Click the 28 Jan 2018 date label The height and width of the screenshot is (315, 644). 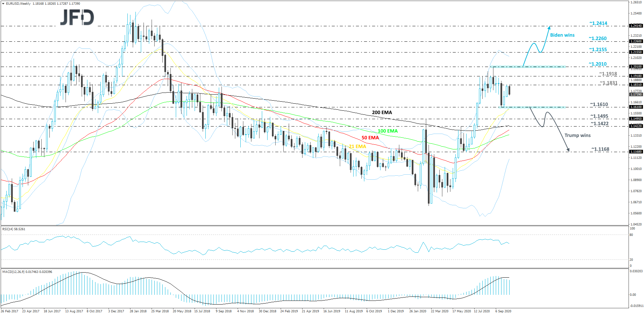pos(138,311)
